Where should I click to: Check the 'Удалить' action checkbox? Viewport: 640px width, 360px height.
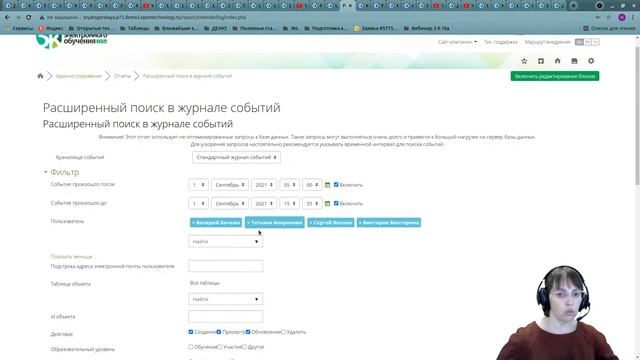pos(283,332)
